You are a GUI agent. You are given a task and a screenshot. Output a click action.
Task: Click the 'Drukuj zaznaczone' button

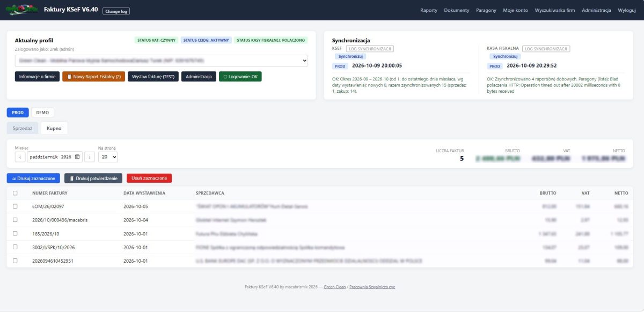[x=33, y=178]
